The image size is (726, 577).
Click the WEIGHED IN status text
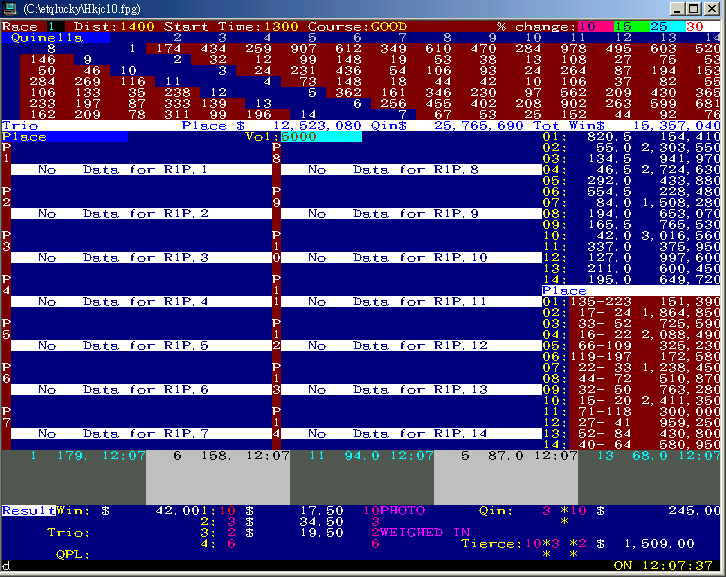coord(406,532)
